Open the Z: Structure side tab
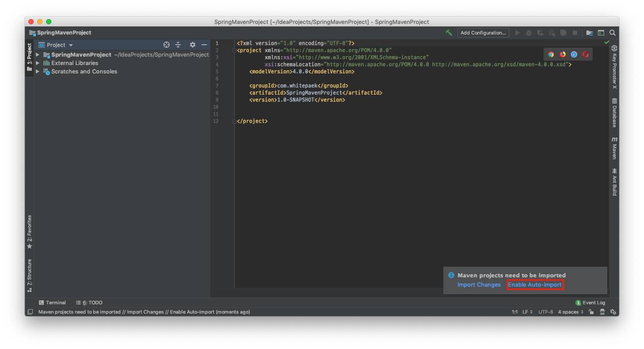The width and height of the screenshot is (644, 349). [29, 275]
